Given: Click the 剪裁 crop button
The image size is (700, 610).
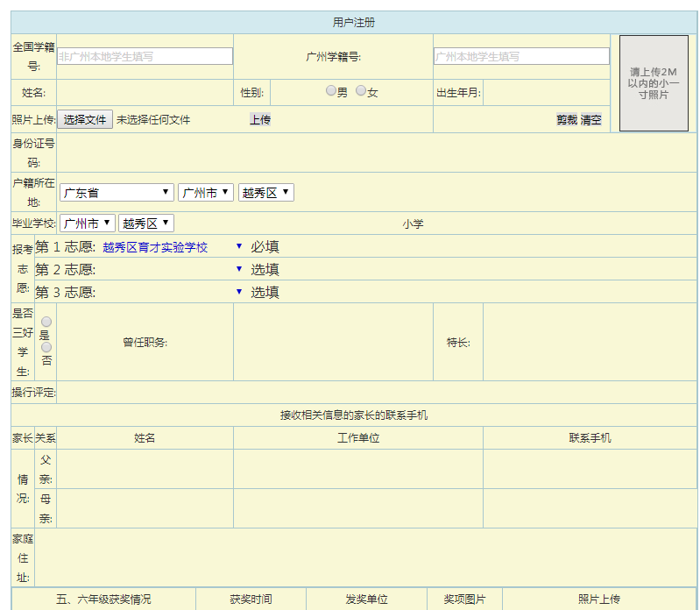Looking at the screenshot, I should [x=567, y=120].
